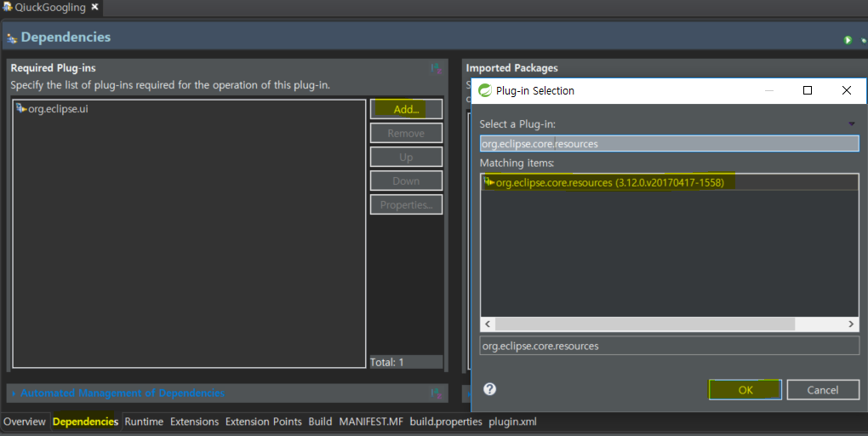This screenshot has width=868, height=436.
Task: Click the Select a Plug-in filter field
Action: [x=669, y=143]
